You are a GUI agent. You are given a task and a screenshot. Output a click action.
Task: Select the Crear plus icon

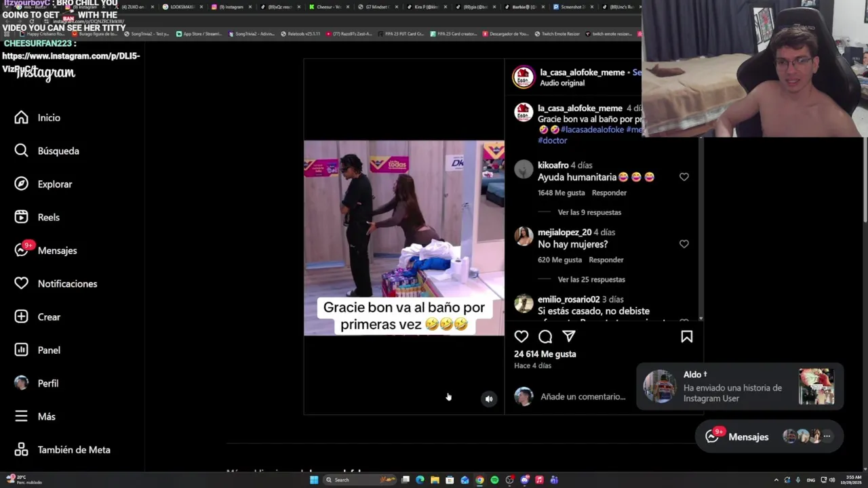click(22, 317)
